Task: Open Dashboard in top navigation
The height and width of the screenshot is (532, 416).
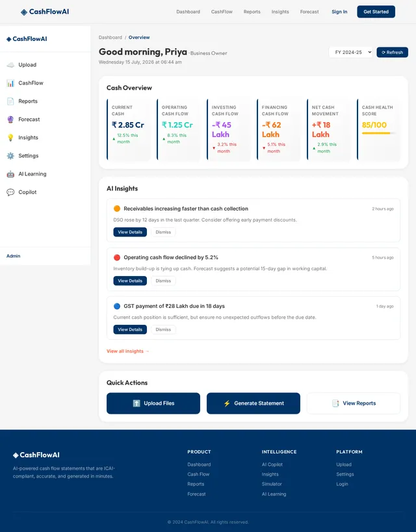Action: 188,12
